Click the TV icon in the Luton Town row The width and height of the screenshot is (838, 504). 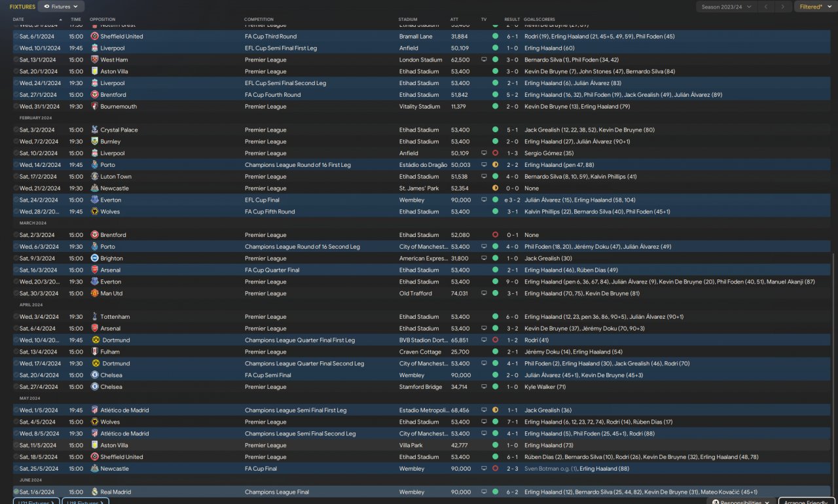(484, 177)
